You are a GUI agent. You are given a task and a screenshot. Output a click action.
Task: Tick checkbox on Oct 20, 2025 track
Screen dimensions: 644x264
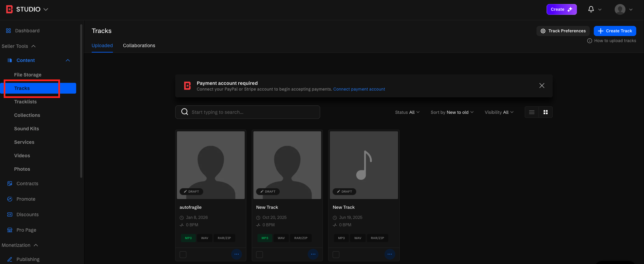(x=259, y=255)
